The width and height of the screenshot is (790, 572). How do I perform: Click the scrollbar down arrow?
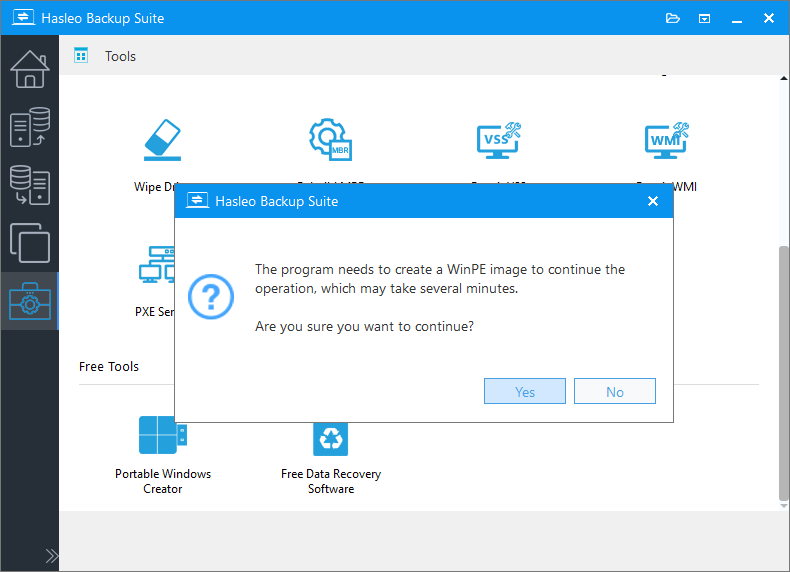pos(783,505)
